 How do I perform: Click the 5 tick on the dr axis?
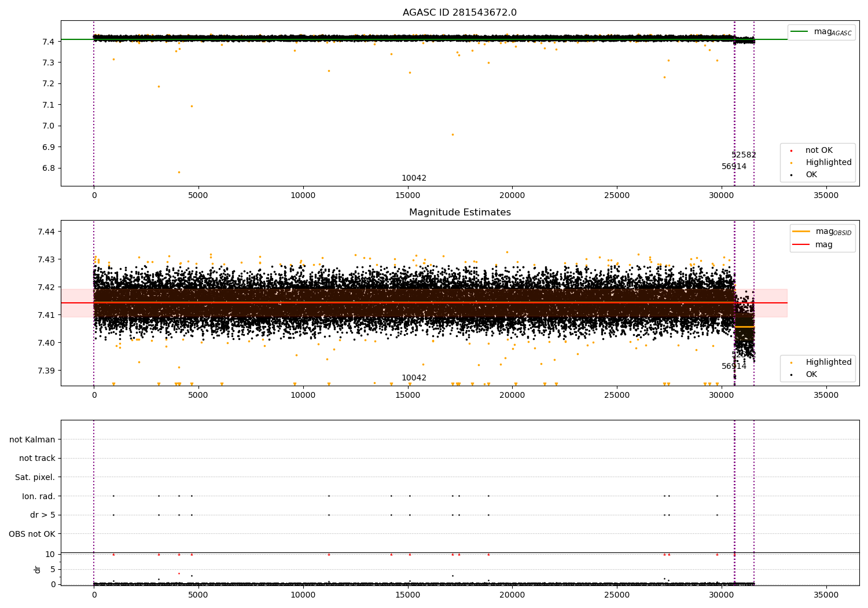pos(53,569)
